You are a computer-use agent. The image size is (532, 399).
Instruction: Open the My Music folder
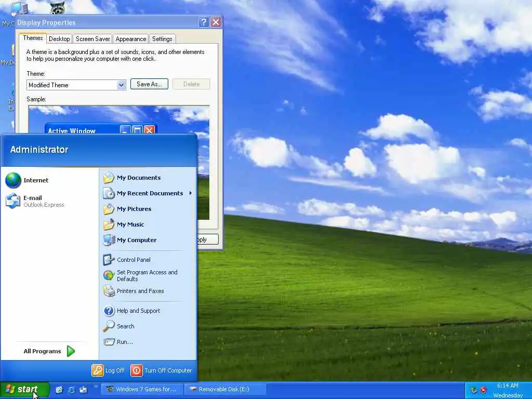click(148, 224)
